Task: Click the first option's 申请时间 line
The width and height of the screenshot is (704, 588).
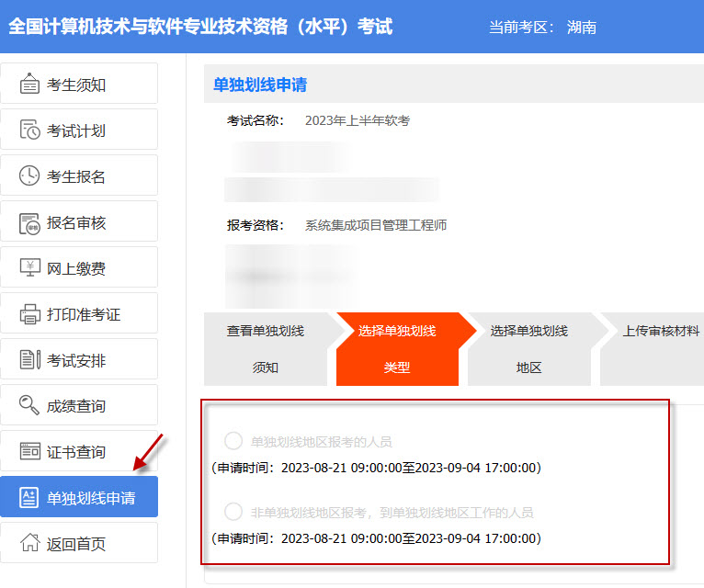Action: [376, 468]
